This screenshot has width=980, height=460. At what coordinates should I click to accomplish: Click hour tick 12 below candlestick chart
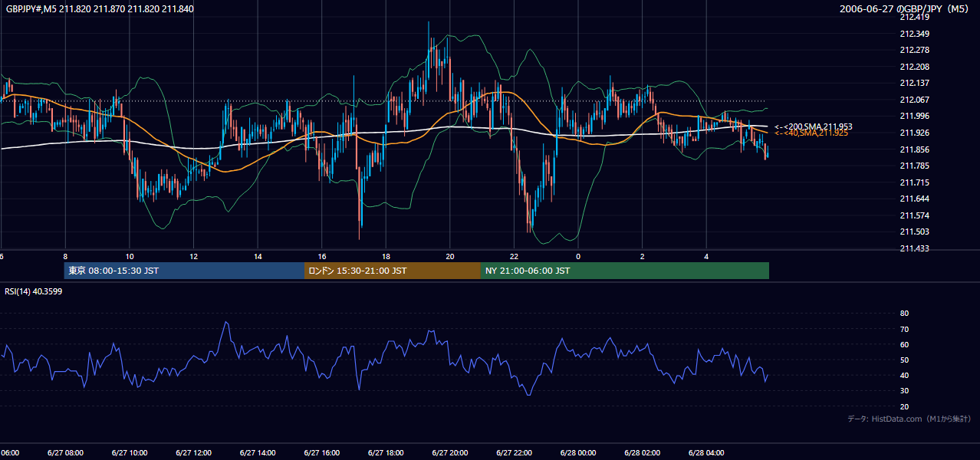(x=193, y=257)
